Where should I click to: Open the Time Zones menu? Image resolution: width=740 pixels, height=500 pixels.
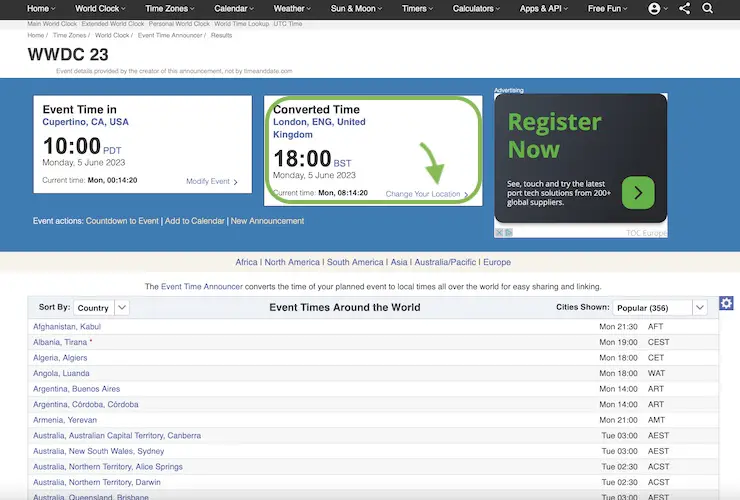click(173, 9)
